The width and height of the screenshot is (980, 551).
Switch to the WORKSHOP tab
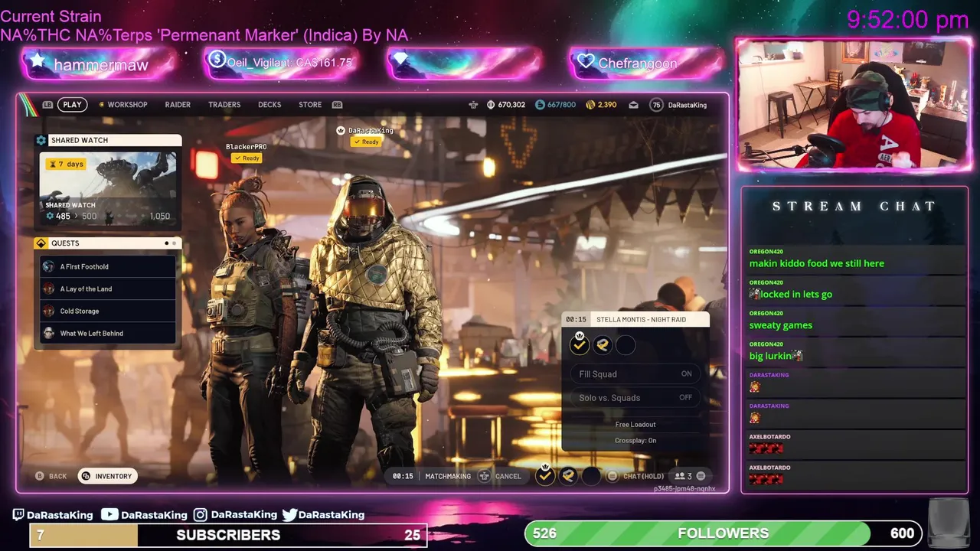pyautogui.click(x=127, y=105)
